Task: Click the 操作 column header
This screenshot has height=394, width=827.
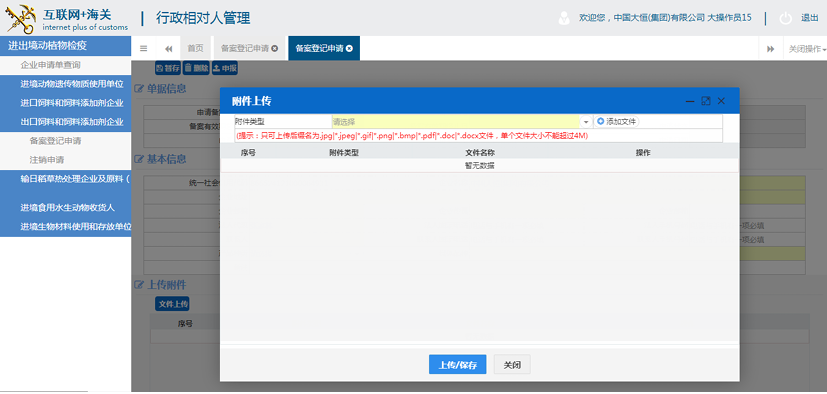Action: pos(643,152)
